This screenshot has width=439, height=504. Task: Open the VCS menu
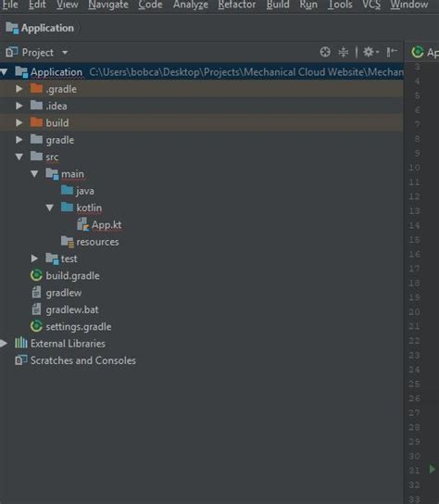click(371, 5)
